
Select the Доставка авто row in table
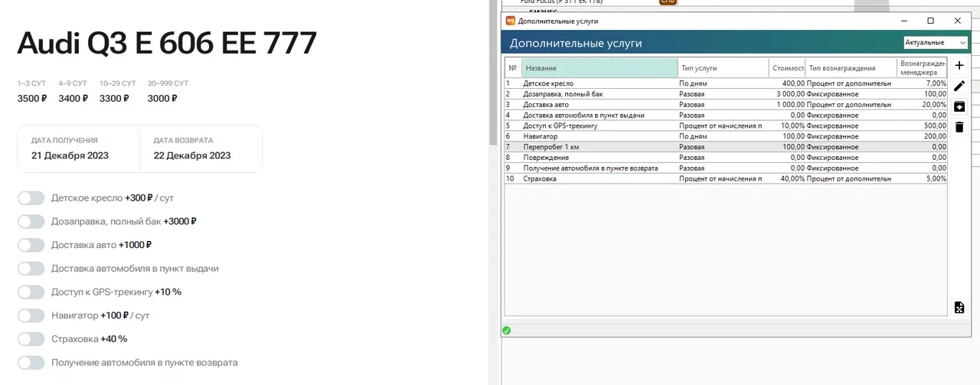click(726, 105)
